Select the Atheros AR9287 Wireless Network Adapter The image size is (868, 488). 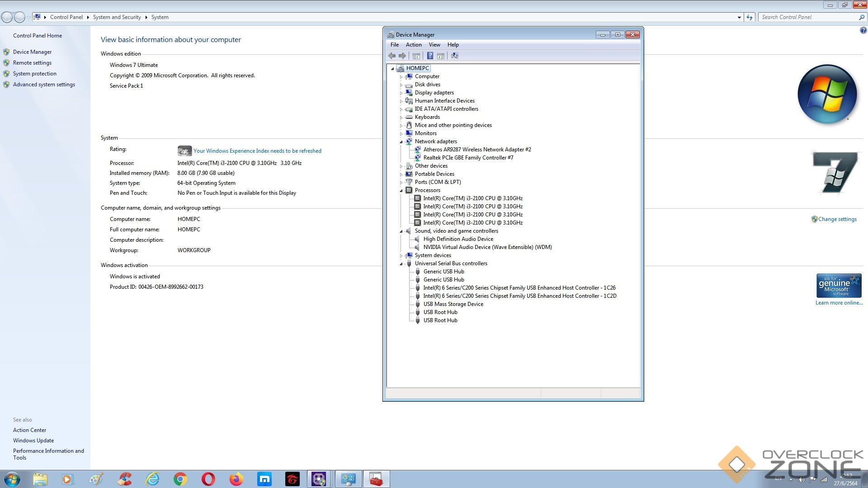pos(477,150)
